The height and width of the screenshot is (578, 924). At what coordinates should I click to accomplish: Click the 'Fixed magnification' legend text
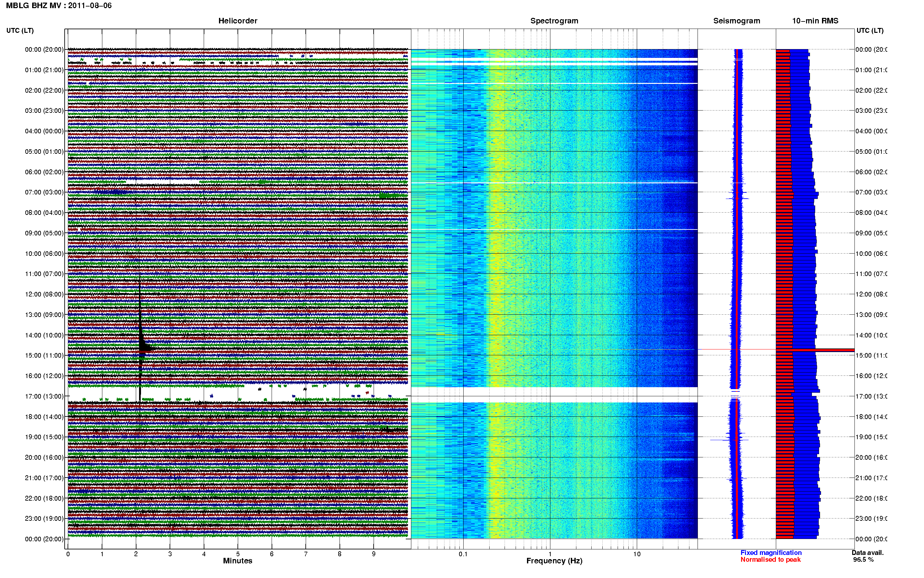pos(771,553)
